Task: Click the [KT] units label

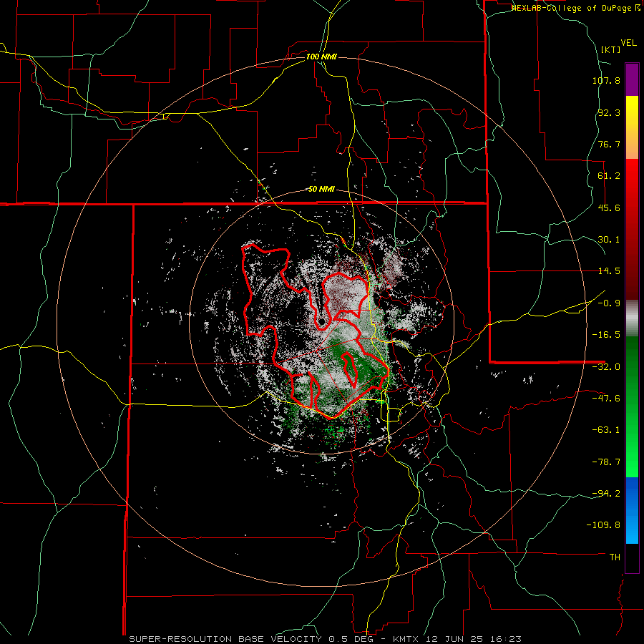Action: [610, 49]
